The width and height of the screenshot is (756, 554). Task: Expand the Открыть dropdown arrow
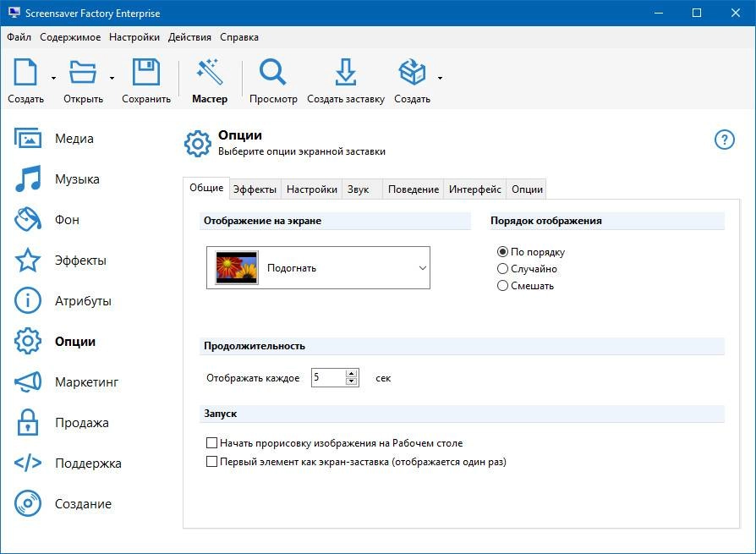click(x=112, y=78)
